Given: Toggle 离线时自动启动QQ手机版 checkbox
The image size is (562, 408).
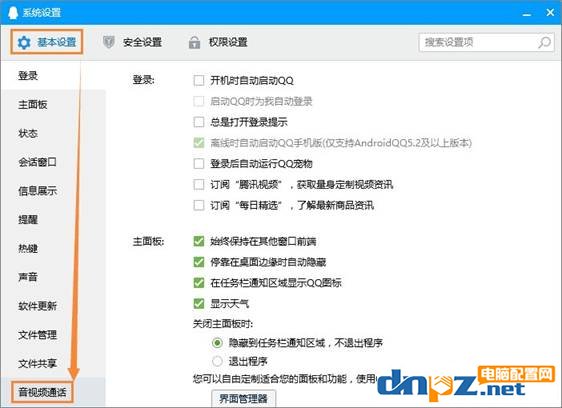Looking at the screenshot, I should coord(199,143).
